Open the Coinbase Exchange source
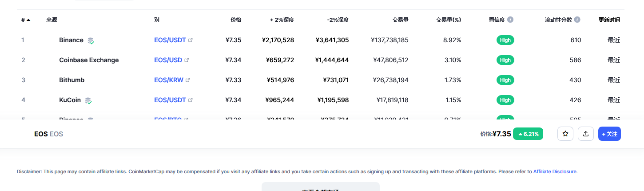644x191 pixels. pyautogui.click(x=89, y=60)
